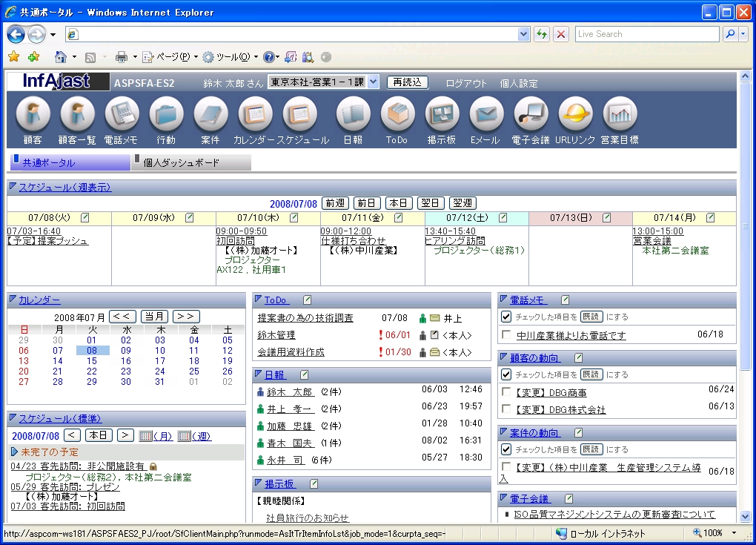
Task: Click the ToDo box icon
Action: [x=397, y=115]
